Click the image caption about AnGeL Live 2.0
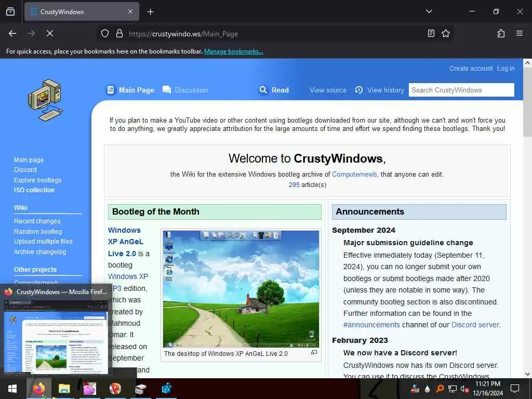The height and width of the screenshot is (399, 532). 225,354
